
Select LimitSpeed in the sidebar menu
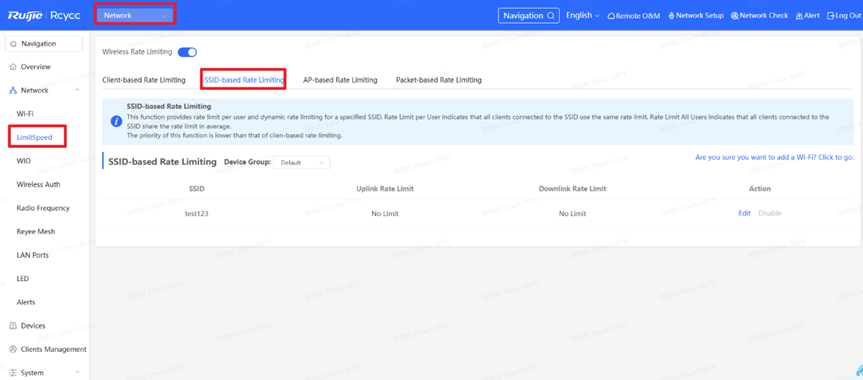35,137
